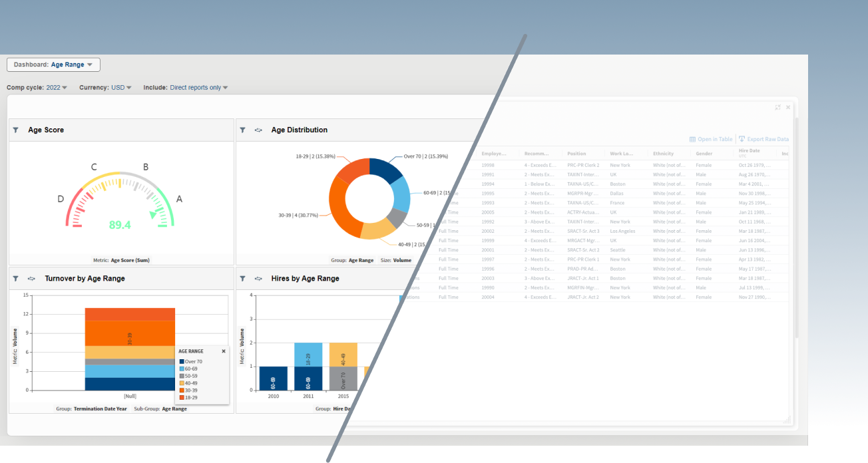Sort by Work Lo... column header
The width and height of the screenshot is (868, 463).
pyautogui.click(x=621, y=154)
